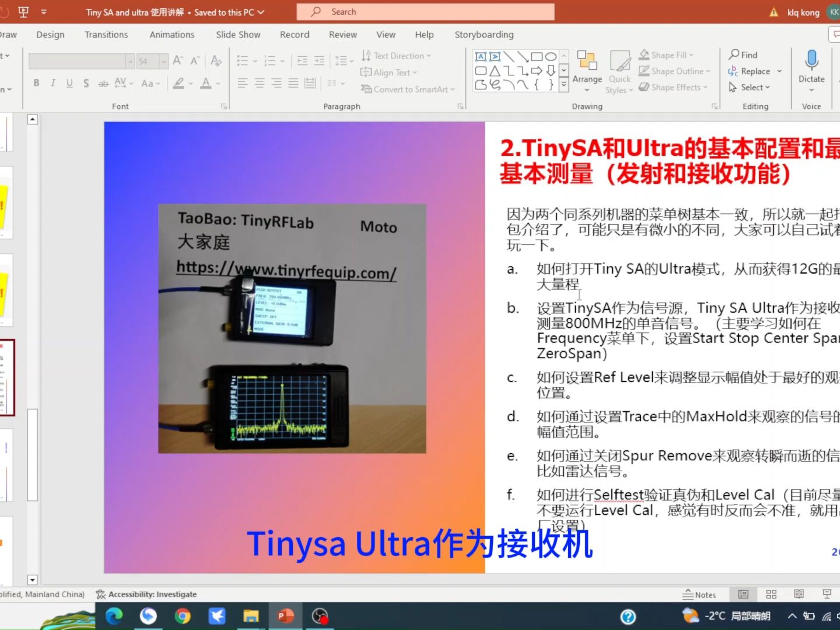Click the Numbering list icon
The width and height of the screenshot is (840, 630).
[x=269, y=61]
